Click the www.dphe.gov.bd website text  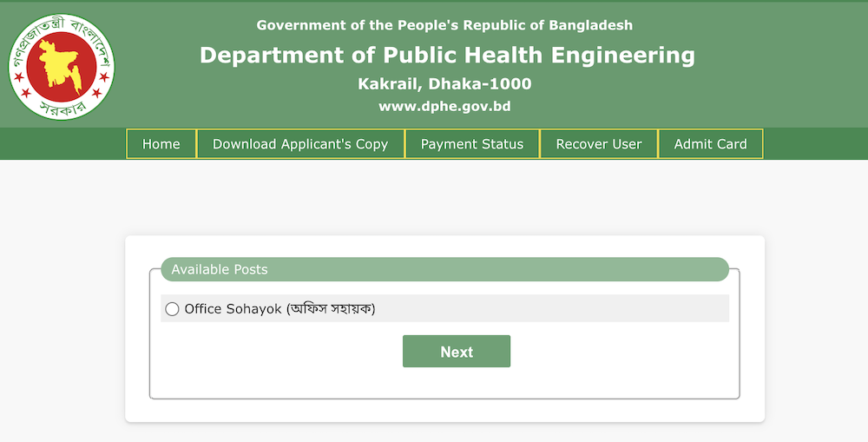444,106
